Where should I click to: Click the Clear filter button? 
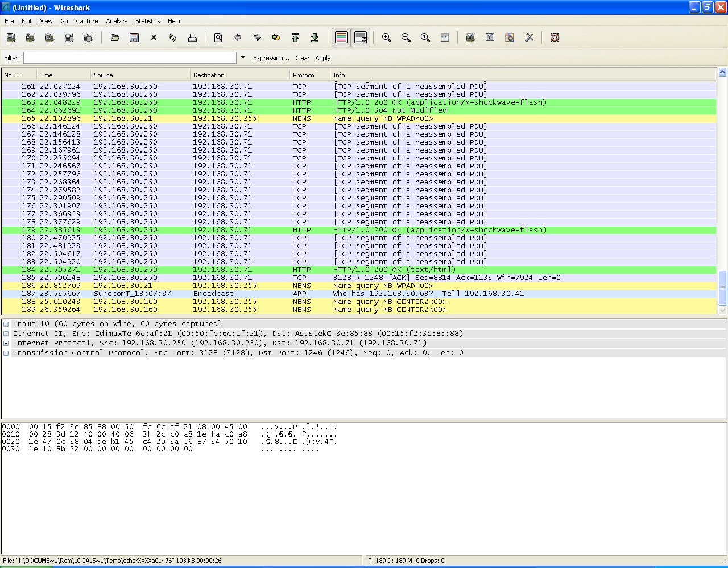click(x=302, y=58)
